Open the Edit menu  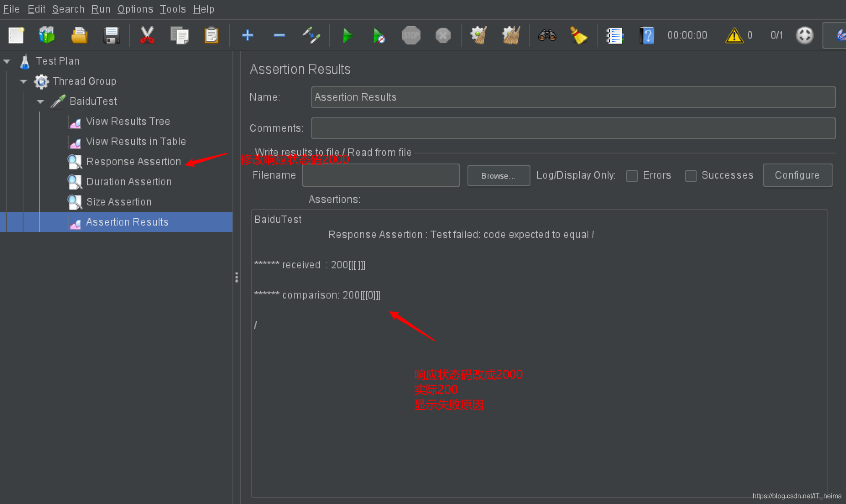[37, 9]
